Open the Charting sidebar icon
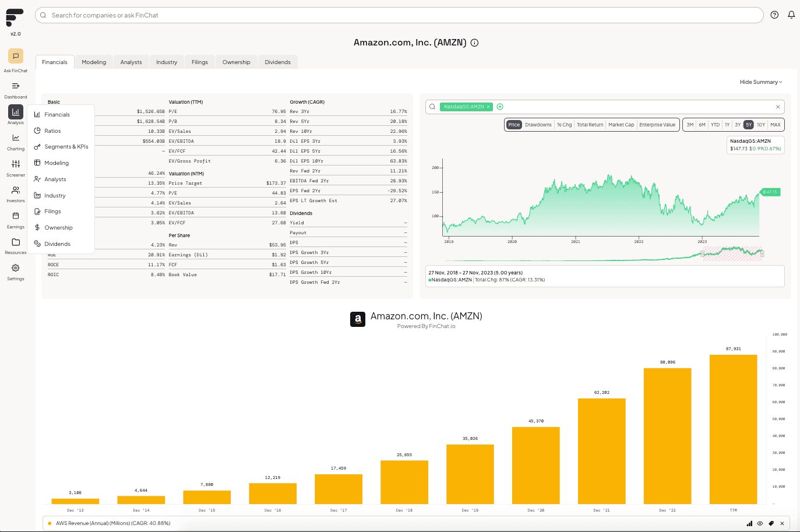Viewport: 800px width, 532px height. [x=16, y=138]
